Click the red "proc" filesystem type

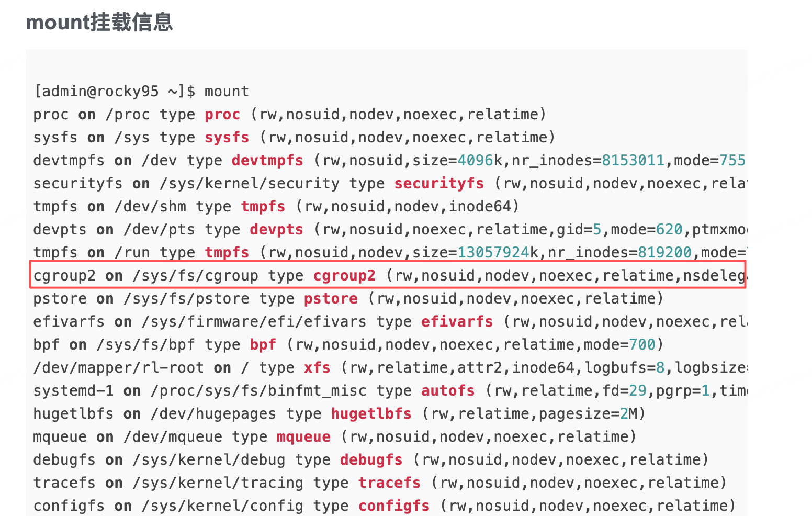tap(222, 115)
